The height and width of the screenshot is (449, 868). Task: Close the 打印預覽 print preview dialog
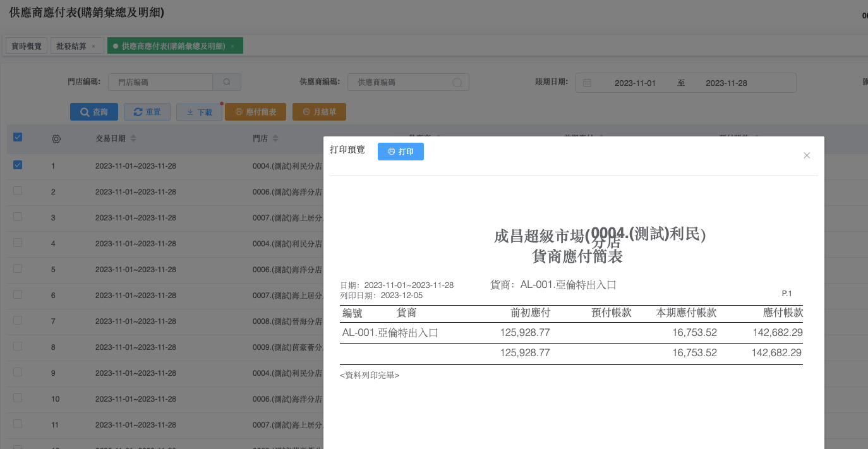point(807,155)
